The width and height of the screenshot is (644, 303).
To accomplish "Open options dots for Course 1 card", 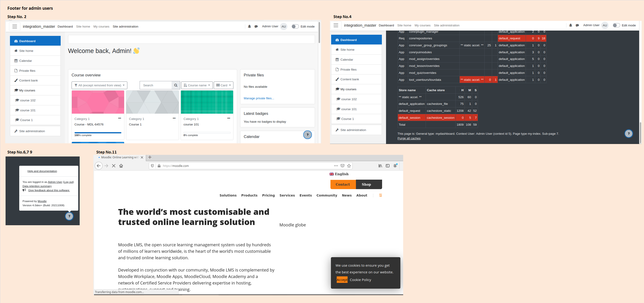I will [x=174, y=118].
